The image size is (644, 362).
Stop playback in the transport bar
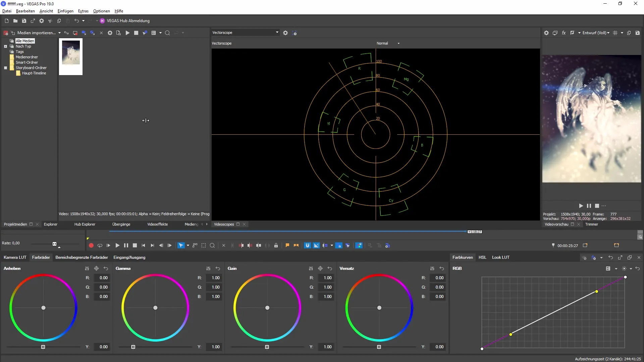135,245
